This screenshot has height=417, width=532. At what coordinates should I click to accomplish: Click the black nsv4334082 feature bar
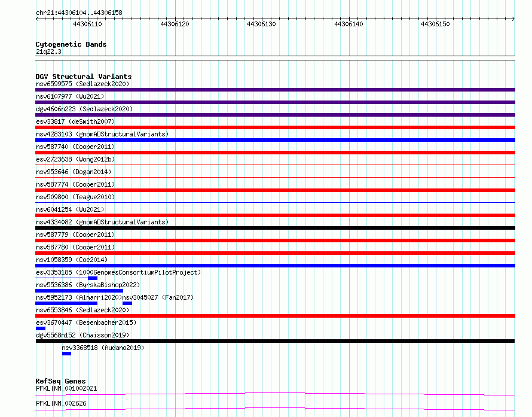point(275,228)
